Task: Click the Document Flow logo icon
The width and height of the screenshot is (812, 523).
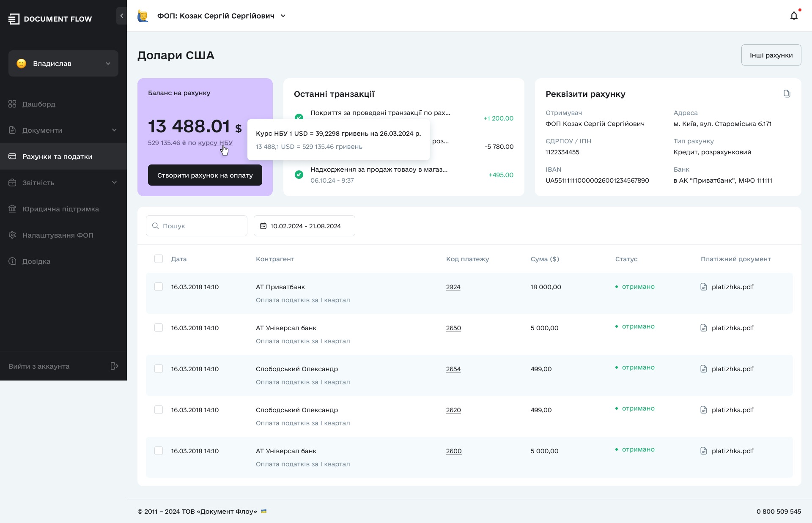Action: [14, 19]
